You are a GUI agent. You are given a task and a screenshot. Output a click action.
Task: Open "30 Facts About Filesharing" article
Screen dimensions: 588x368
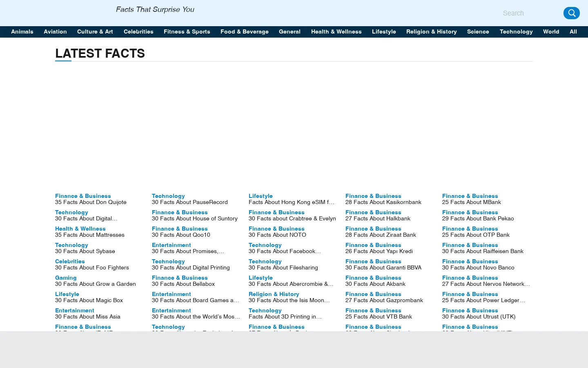tap(283, 267)
